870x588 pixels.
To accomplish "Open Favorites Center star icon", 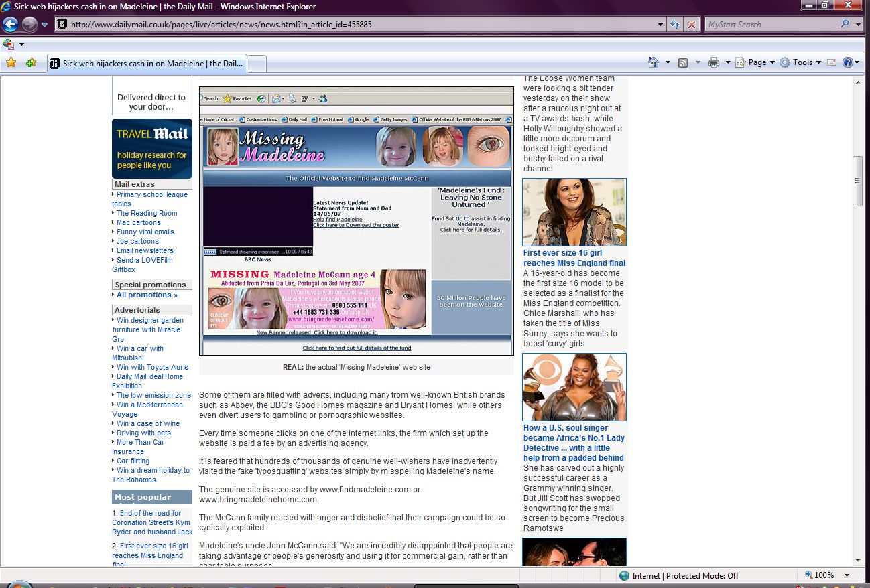I will point(11,62).
